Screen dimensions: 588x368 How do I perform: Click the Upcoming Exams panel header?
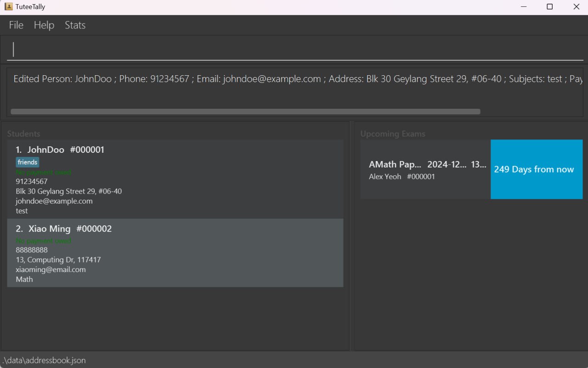click(x=393, y=134)
